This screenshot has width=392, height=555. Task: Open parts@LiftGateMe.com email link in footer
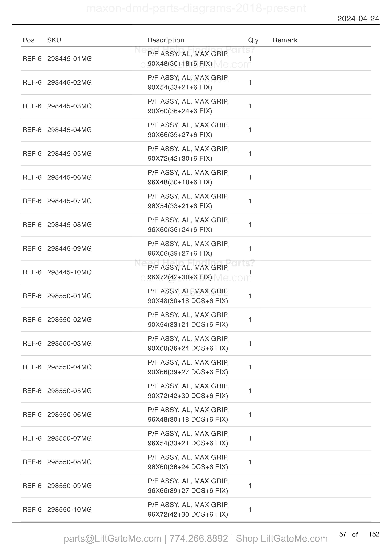click(113, 538)
